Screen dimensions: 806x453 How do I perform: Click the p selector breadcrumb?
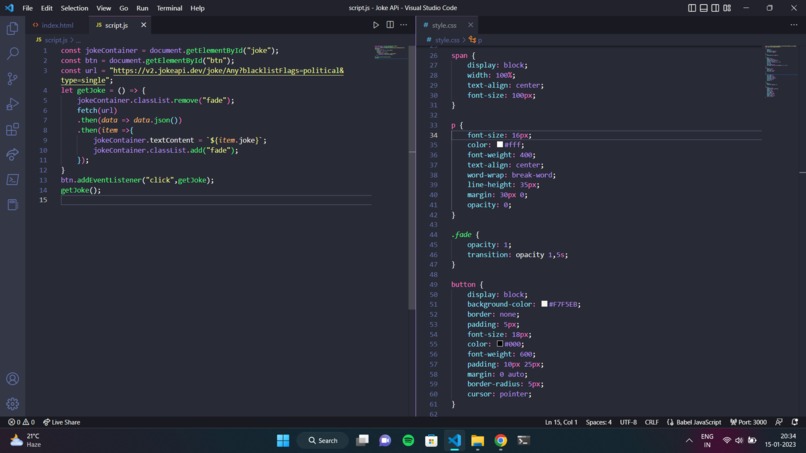(x=475, y=40)
